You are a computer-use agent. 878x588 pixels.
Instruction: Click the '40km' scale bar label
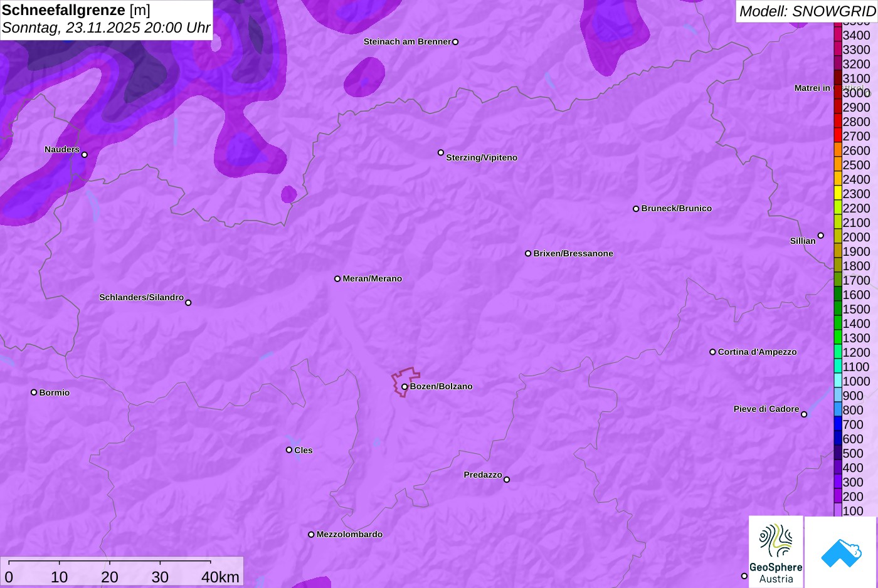(x=220, y=577)
